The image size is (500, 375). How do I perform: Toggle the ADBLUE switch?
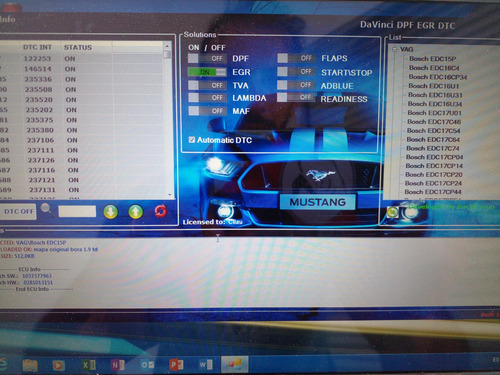tap(296, 85)
